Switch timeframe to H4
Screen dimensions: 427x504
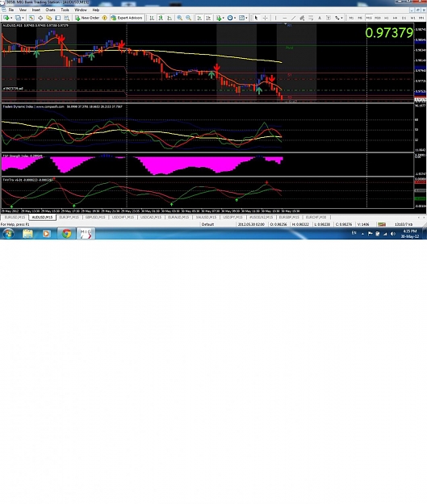click(x=396, y=18)
